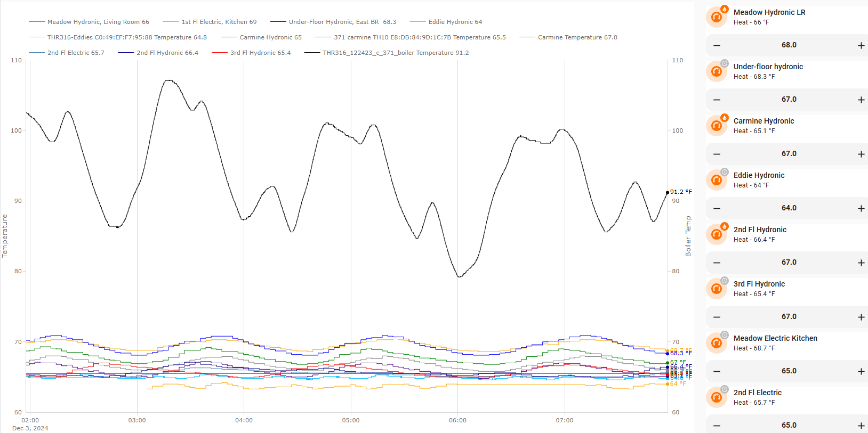This screenshot has width=868, height=433.
Task: Click the 06:00 time axis label
Action: coord(457,420)
